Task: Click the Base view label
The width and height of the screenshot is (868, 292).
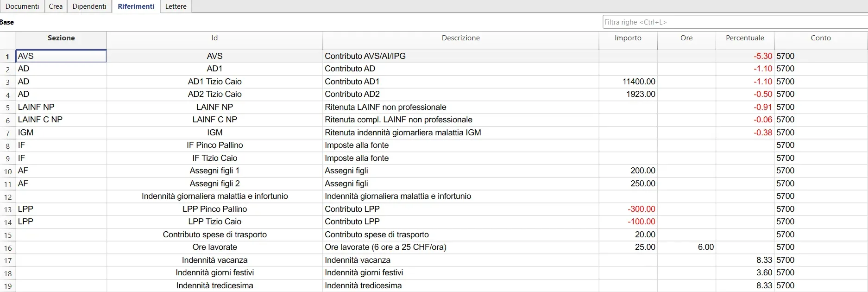Action: pos(7,22)
